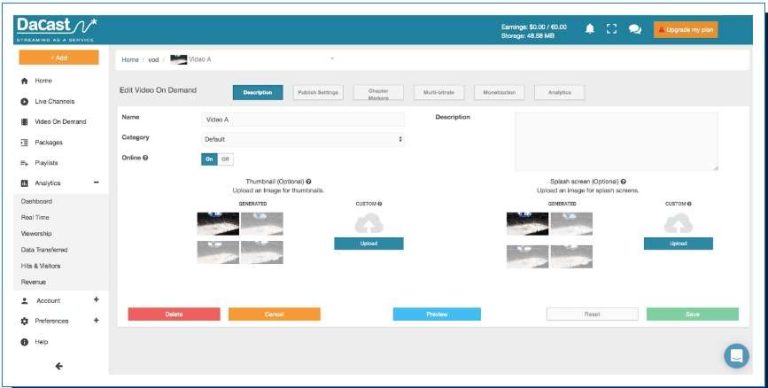Click the Name input field

pyautogui.click(x=303, y=119)
